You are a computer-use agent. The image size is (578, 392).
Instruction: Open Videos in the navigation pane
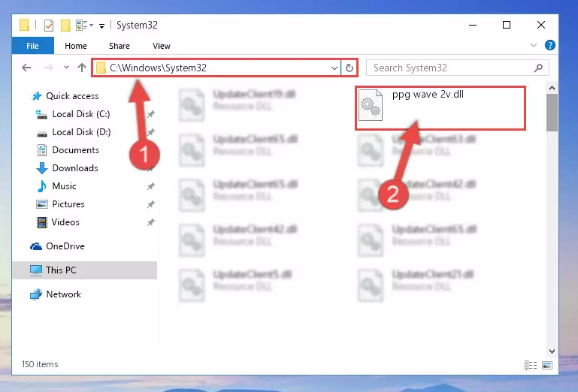coord(65,222)
